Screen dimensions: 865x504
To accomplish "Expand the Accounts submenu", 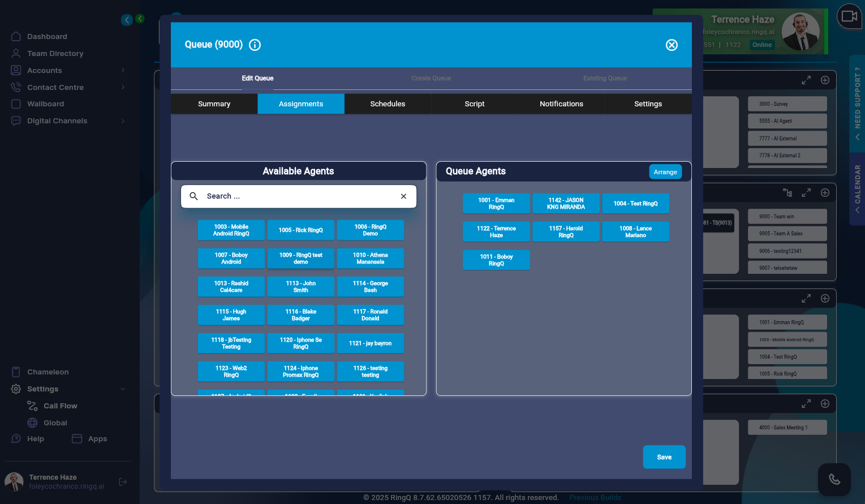I will 123,71.
